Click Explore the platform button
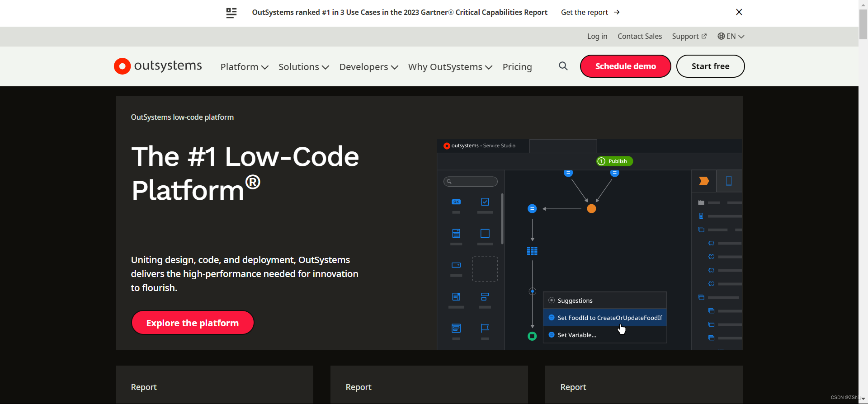Image resolution: width=868 pixels, height=404 pixels. pyautogui.click(x=193, y=323)
